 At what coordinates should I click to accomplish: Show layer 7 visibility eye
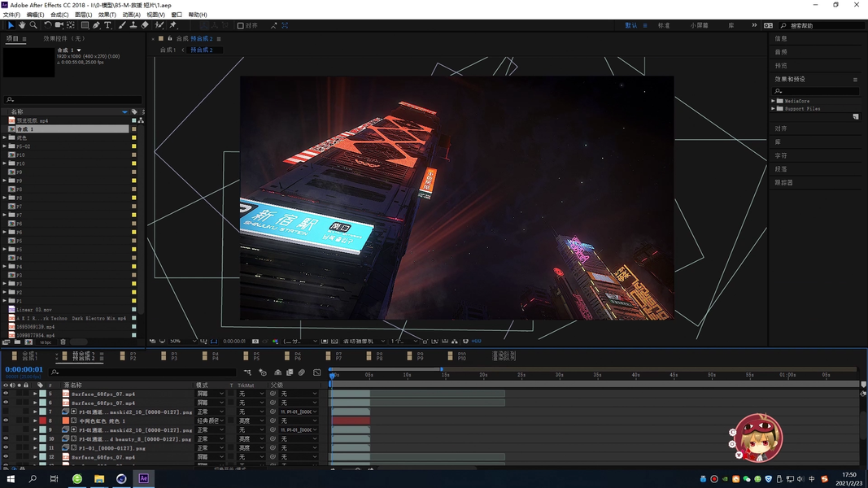(x=6, y=412)
